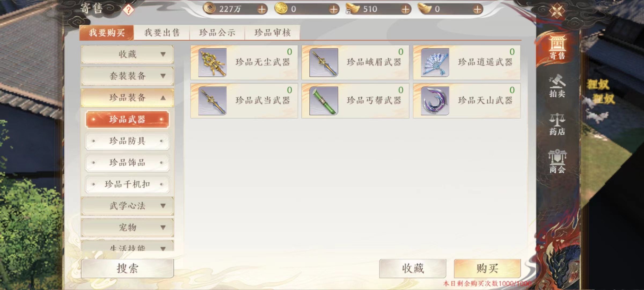Viewport: 644px width, 290px height.
Task: Switch to the 我要出售 tab
Action: [x=162, y=33]
